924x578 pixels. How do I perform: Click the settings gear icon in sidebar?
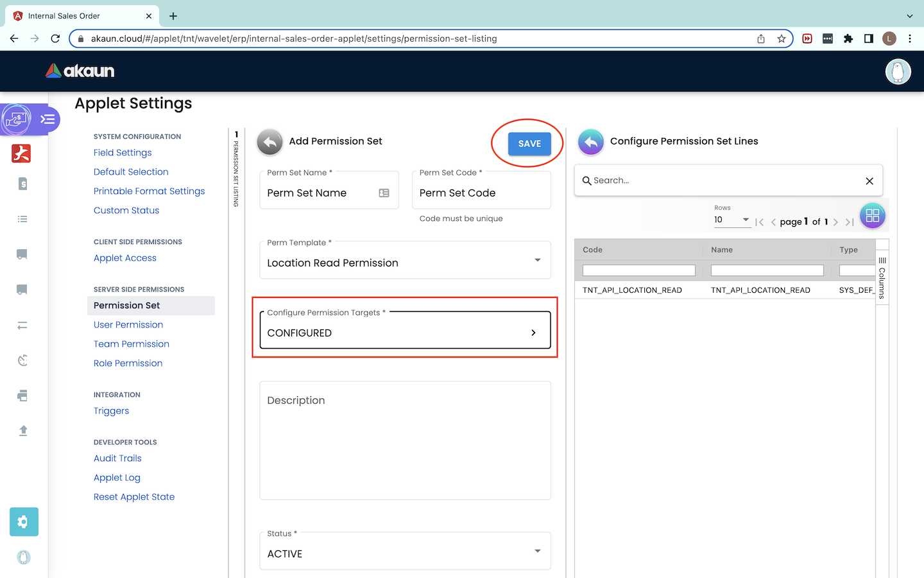pyautogui.click(x=24, y=521)
